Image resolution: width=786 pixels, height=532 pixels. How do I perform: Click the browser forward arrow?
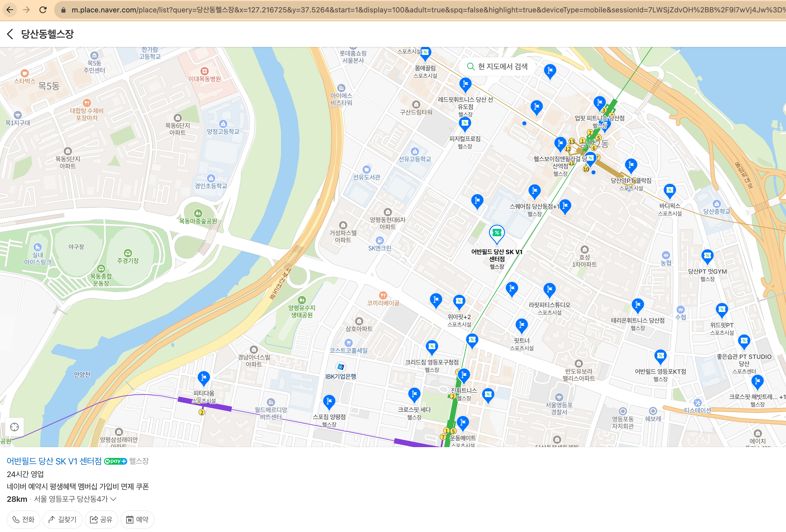tap(26, 10)
